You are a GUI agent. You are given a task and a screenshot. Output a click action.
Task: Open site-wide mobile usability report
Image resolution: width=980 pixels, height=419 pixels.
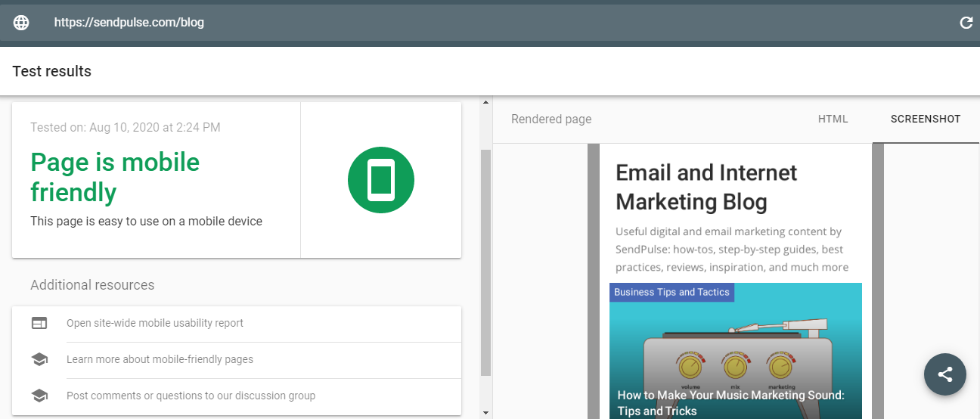[x=155, y=323]
